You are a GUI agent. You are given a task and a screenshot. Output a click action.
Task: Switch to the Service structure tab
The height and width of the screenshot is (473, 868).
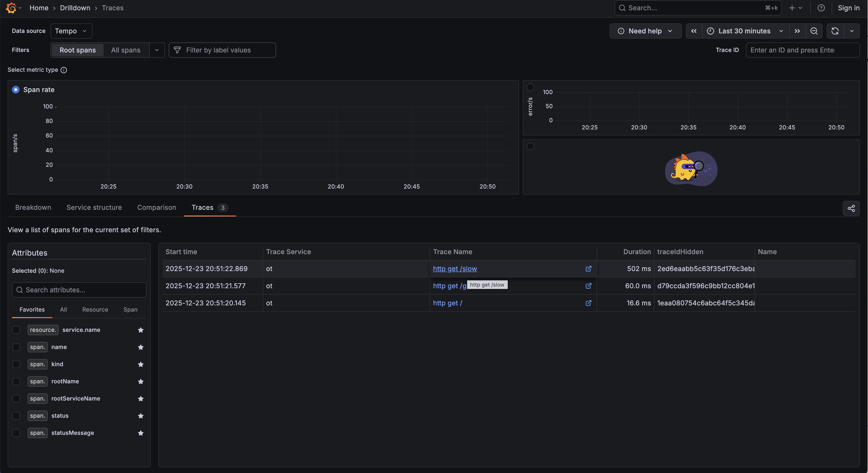[x=94, y=207]
